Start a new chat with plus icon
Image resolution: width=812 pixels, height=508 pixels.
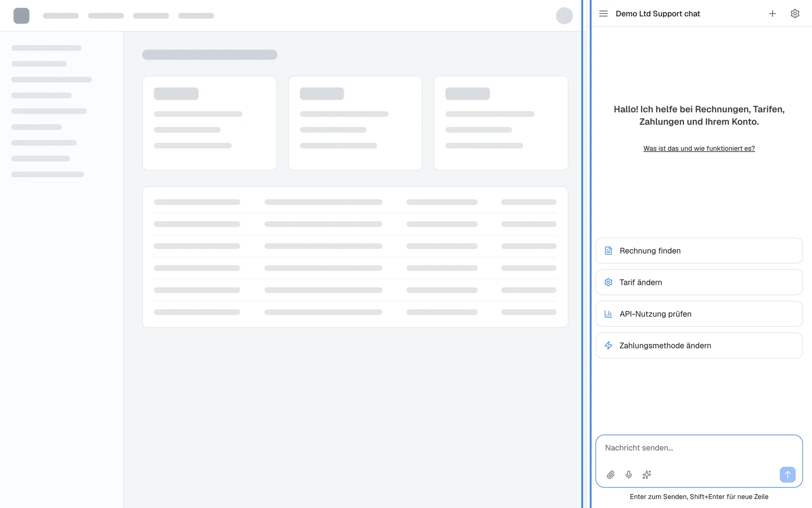click(x=772, y=14)
